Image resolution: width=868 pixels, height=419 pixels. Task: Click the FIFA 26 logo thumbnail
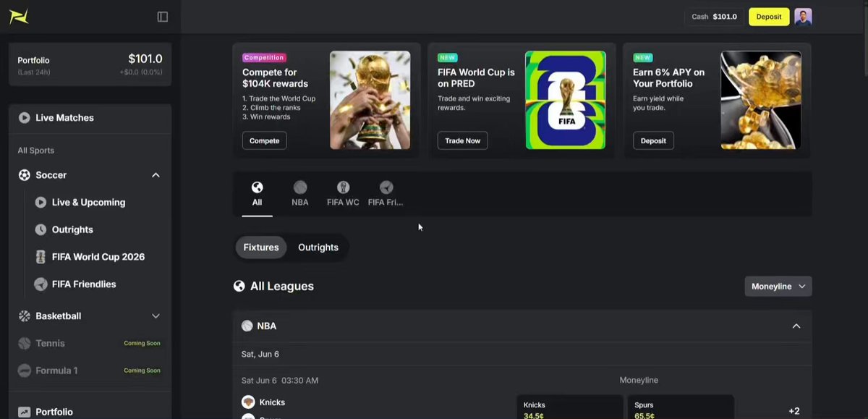566,100
